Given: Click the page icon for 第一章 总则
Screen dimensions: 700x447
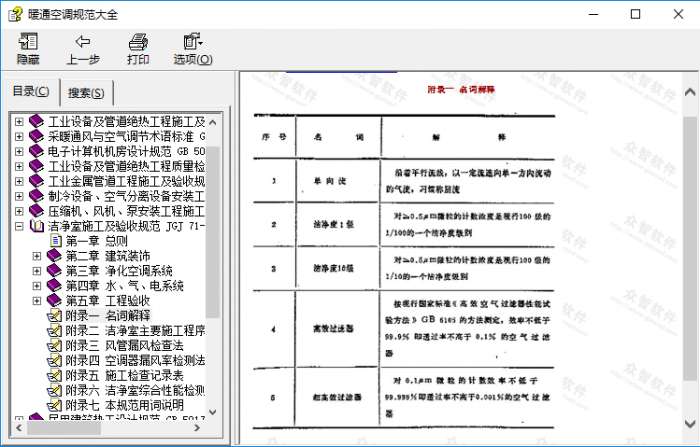Looking at the screenshot, I should (56, 241).
